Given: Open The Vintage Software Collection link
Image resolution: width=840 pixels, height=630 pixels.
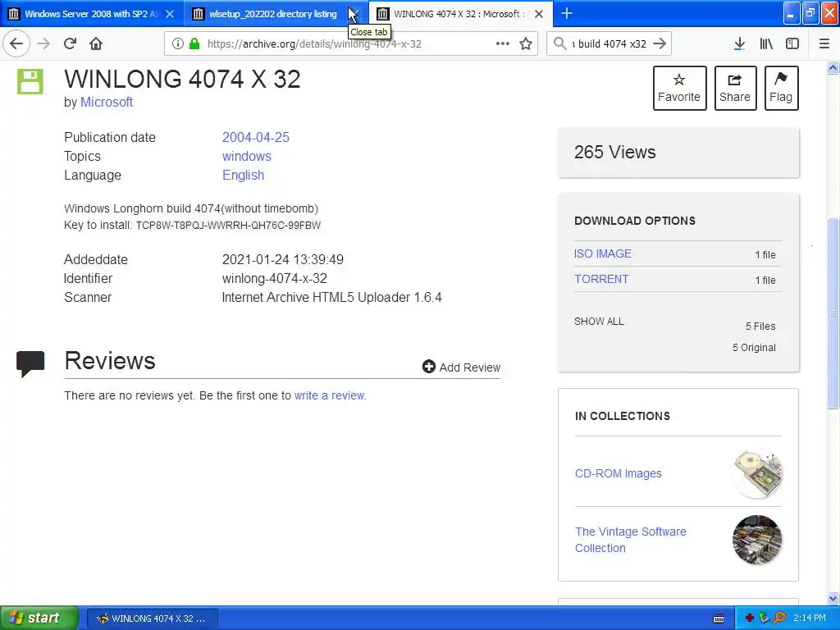Looking at the screenshot, I should point(631,540).
